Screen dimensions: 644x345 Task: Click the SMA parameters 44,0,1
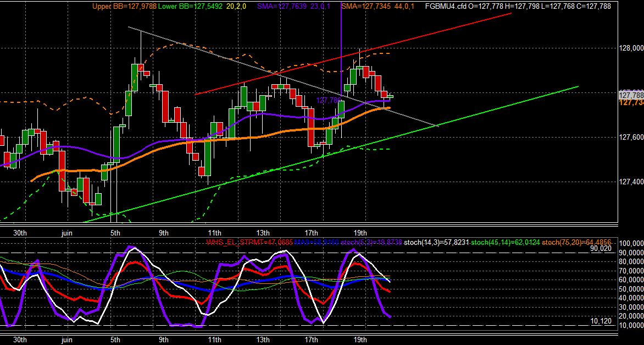[x=404, y=6]
